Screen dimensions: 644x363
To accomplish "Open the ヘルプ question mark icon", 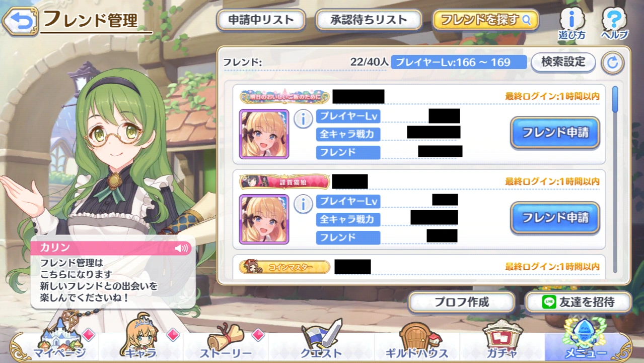I will [614, 24].
